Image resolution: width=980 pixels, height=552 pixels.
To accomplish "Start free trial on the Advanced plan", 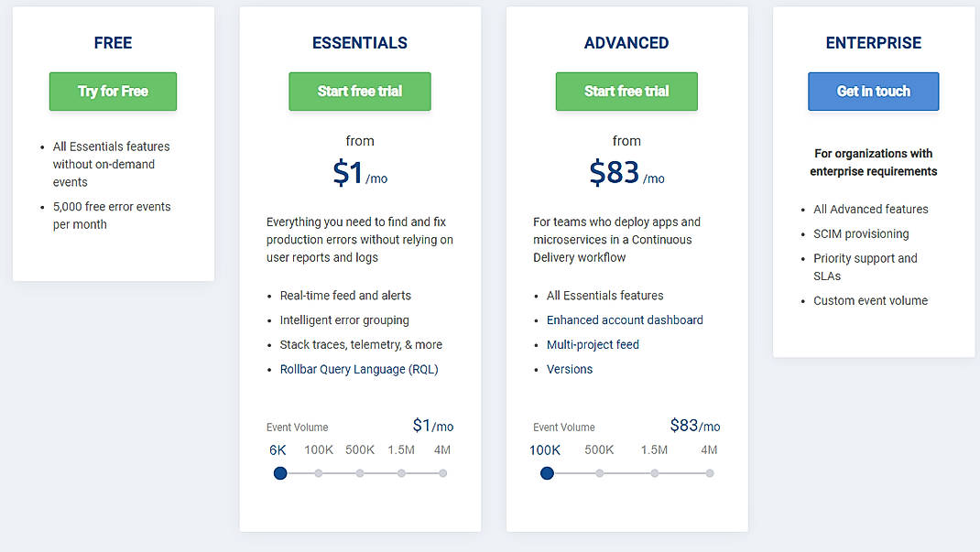I will click(626, 92).
